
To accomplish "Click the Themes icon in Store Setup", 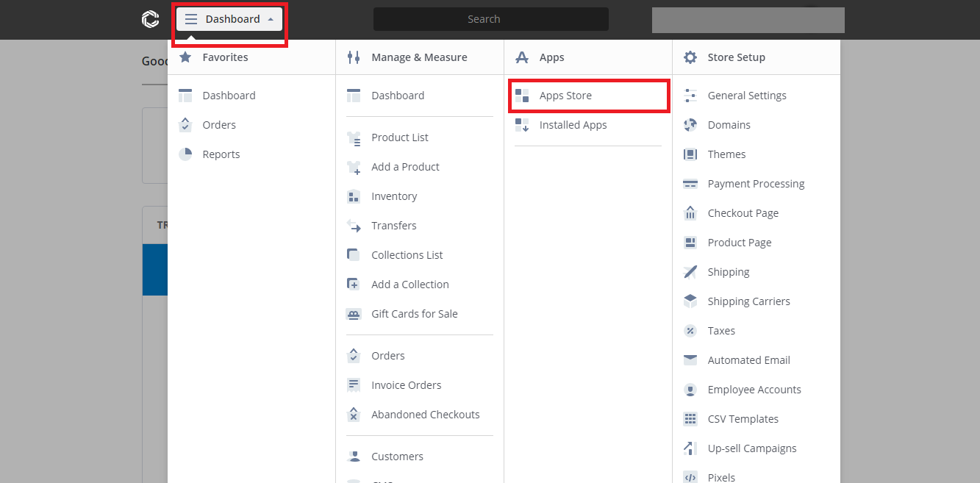I will click(690, 154).
